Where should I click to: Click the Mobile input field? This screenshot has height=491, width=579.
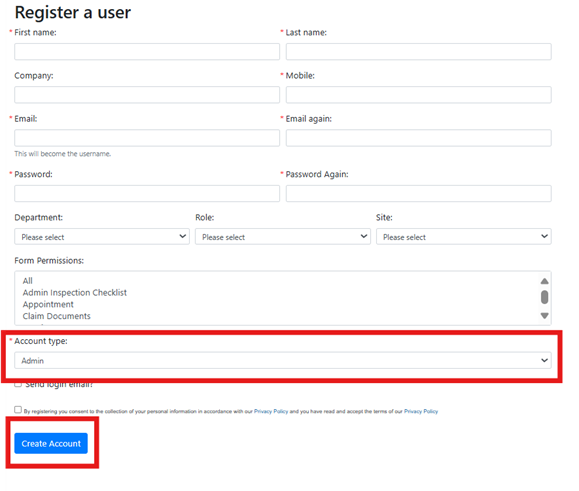pyautogui.click(x=418, y=95)
